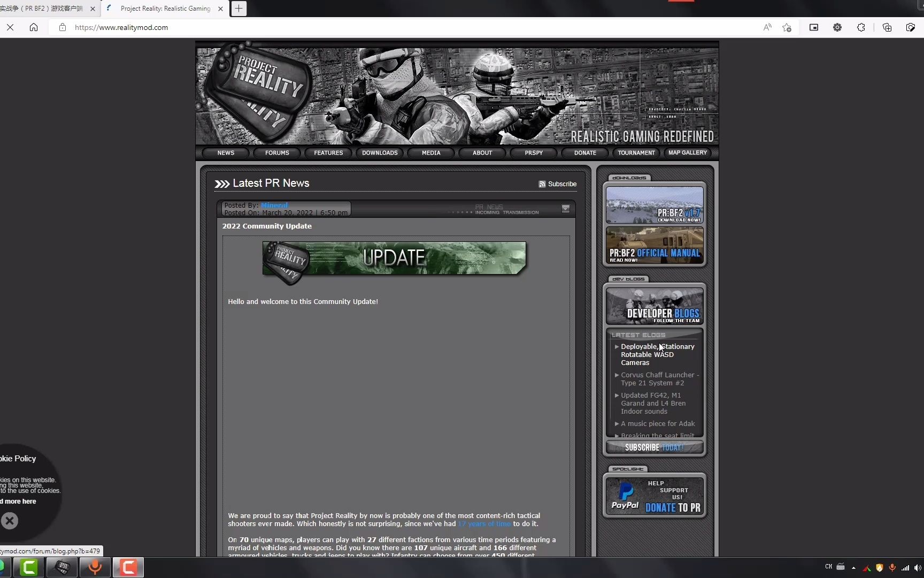Open network signal tray icon

905,567
